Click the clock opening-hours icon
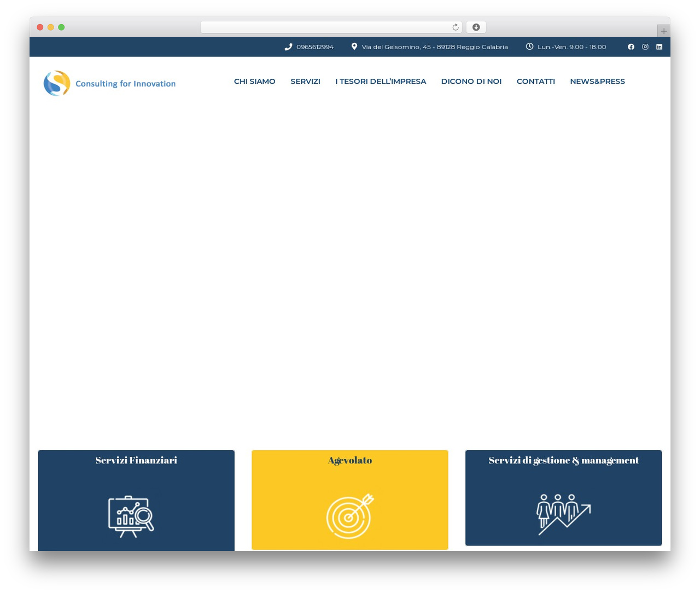This screenshot has height=593, width=700. point(529,46)
